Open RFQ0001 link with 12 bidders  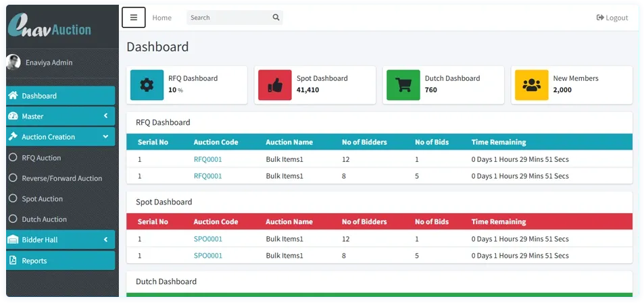[x=208, y=159]
